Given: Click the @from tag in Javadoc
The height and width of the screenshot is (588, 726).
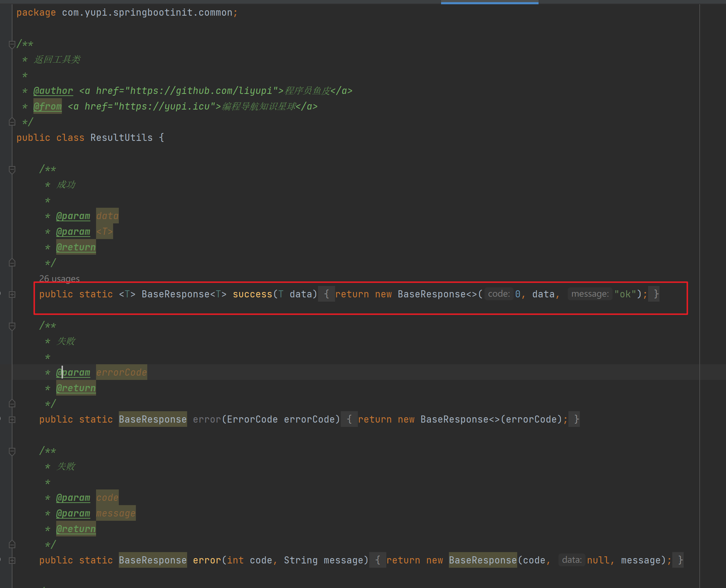Looking at the screenshot, I should [47, 106].
